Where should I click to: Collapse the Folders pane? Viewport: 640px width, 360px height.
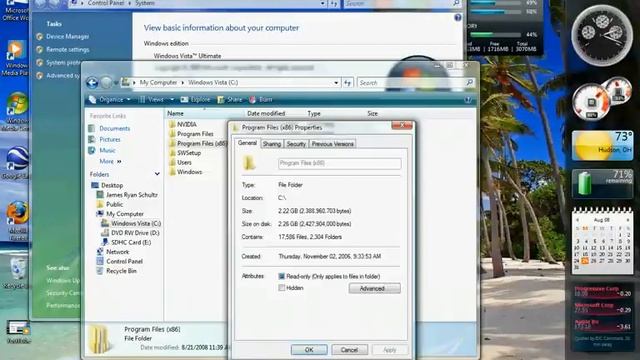click(157, 174)
